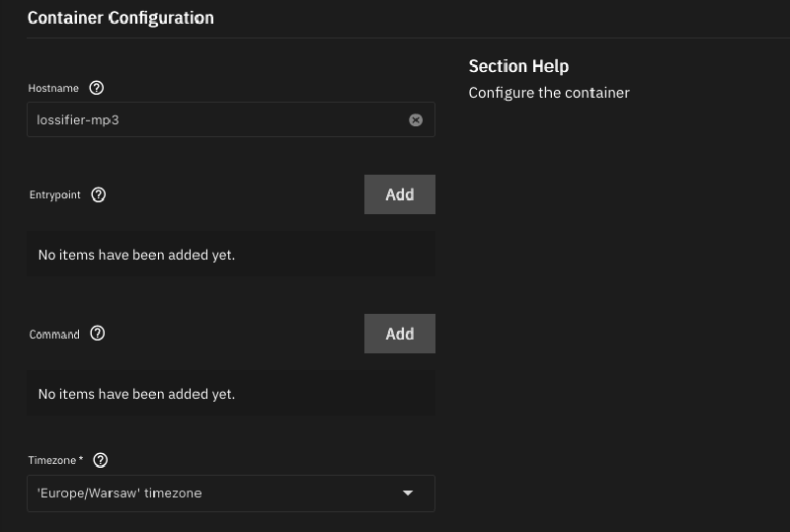Click the Hostname label text
Screen dimensions: 790x532
[53, 89]
